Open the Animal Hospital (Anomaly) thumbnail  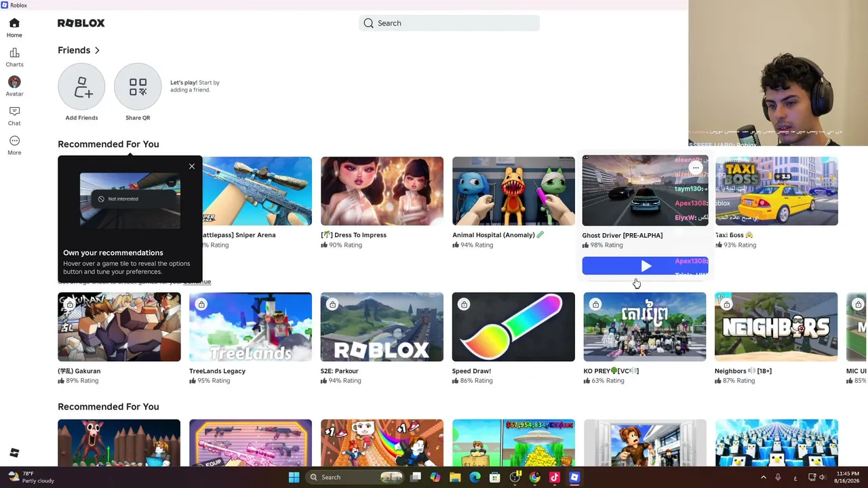513,191
